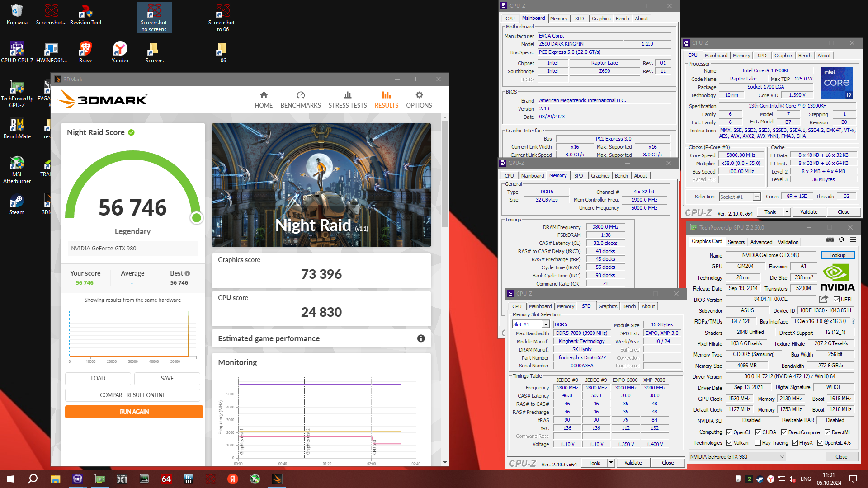Open OPTIONS in the 3DMark navigation
Image resolution: width=868 pixels, height=488 pixels.
click(419, 100)
